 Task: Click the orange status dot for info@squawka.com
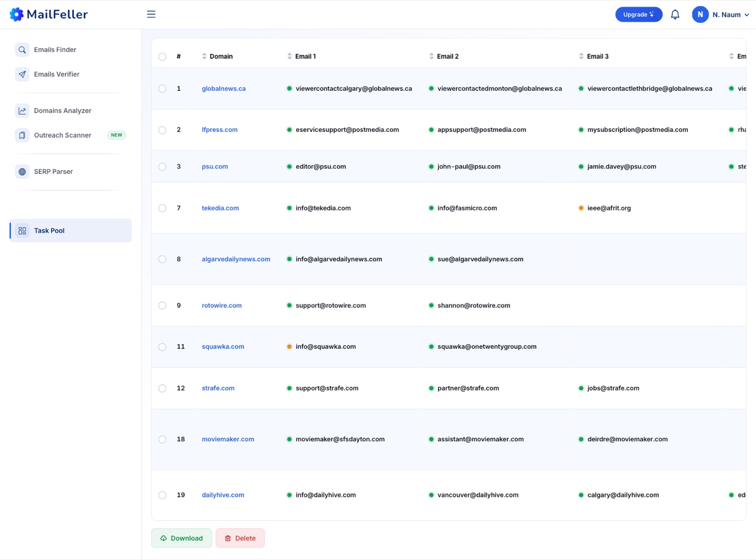[x=289, y=347]
